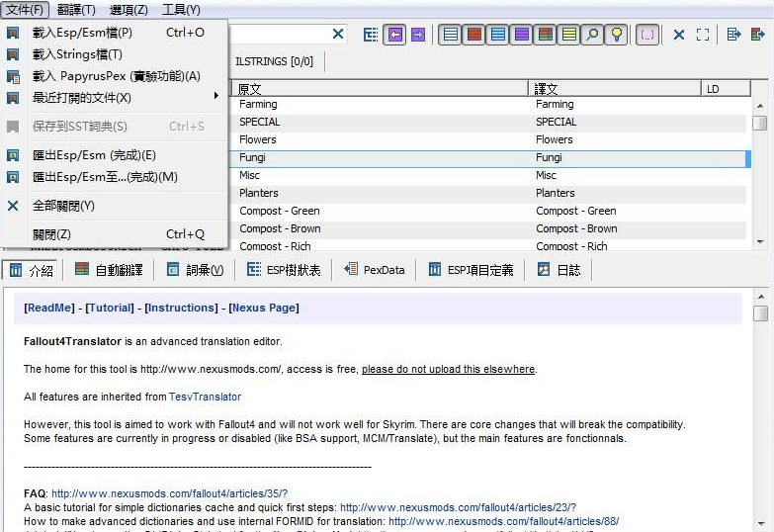Screen dimensions: 774x532
Task: Toggle the purple rows filter button
Action: (522, 35)
